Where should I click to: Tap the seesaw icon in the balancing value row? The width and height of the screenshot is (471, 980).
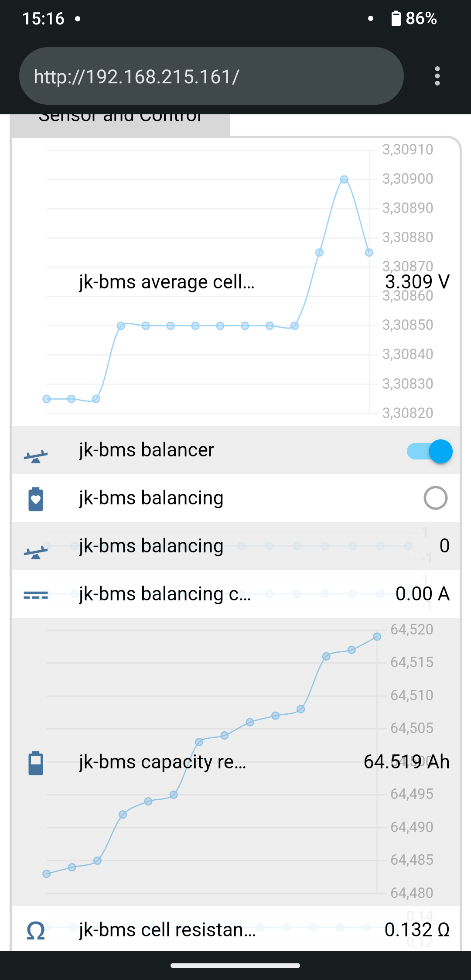tap(36, 552)
